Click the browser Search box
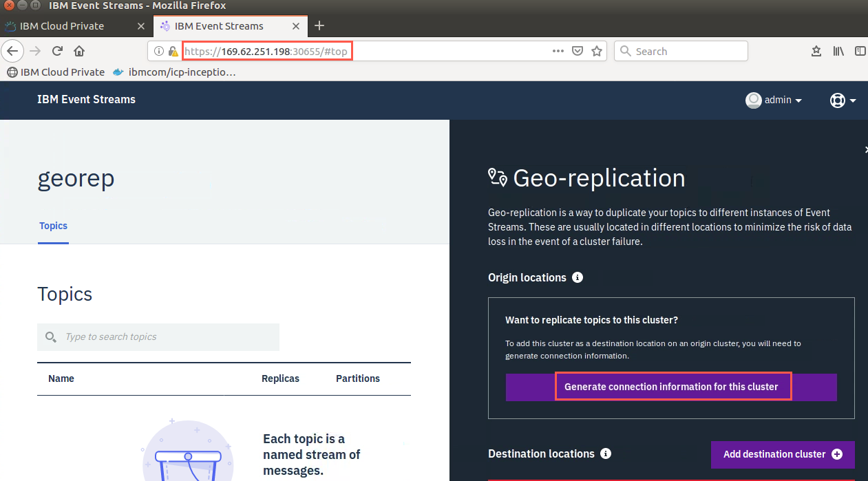This screenshot has height=481, width=868. (x=681, y=51)
